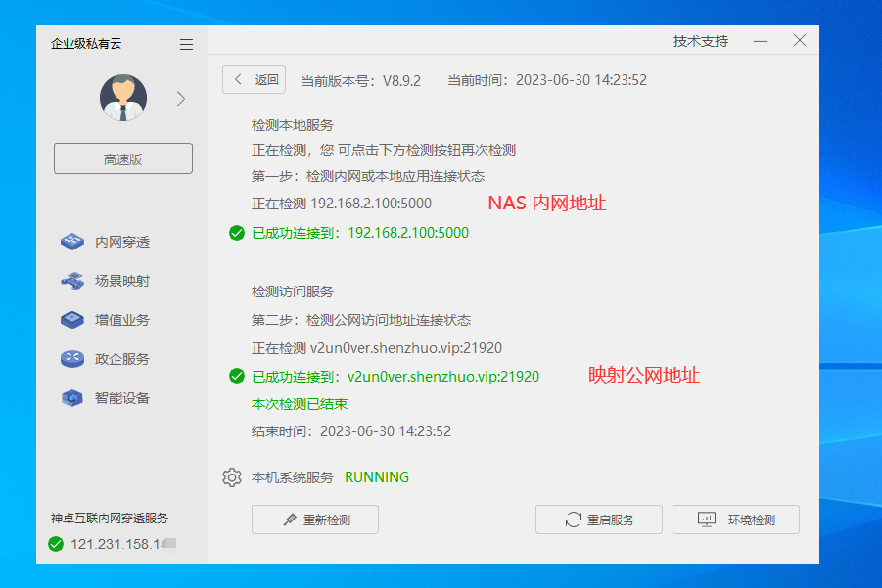The image size is (882, 588).
Task: Click the monitor icon on 环境检测 button
Action: tap(708, 519)
